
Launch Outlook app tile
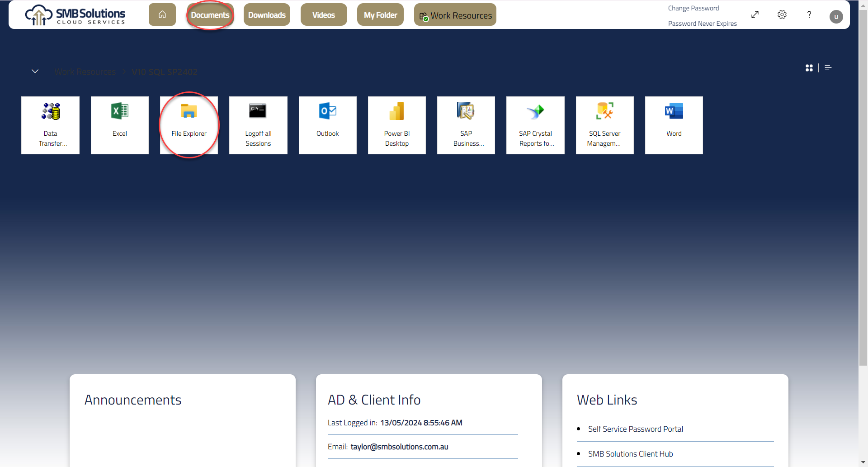328,125
